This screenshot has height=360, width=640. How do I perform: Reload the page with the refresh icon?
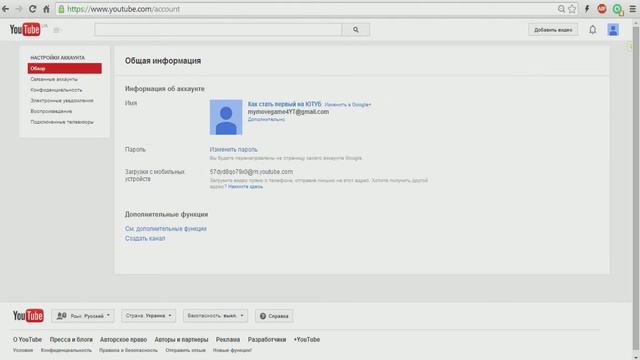[x=33, y=9]
